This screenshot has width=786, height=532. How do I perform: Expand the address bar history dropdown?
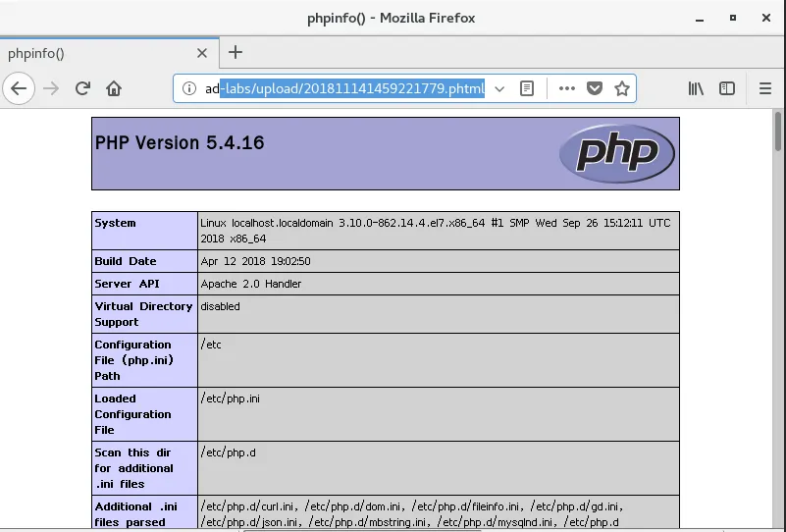coord(499,88)
